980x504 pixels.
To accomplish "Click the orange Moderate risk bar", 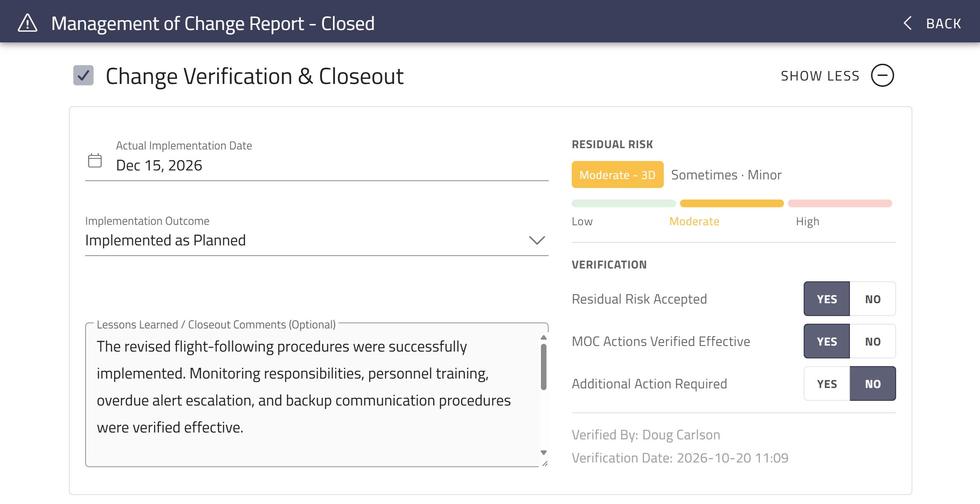I will (732, 203).
